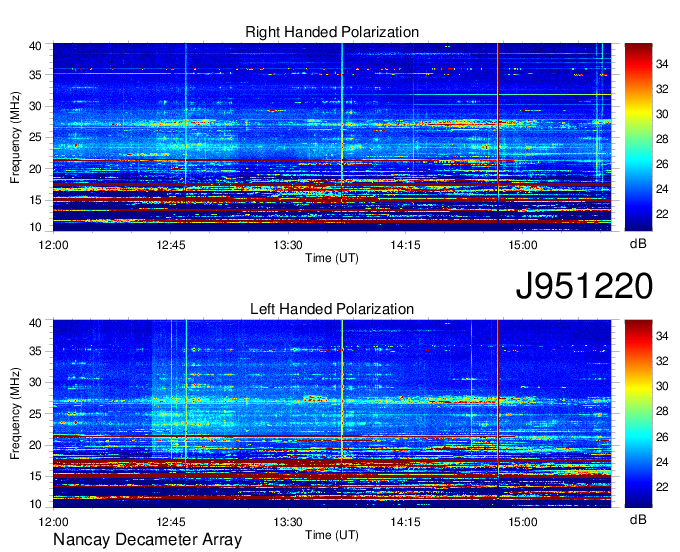680x552 pixels.
Task: Click the 40 frequency tick on top plot
Action: click(35, 46)
